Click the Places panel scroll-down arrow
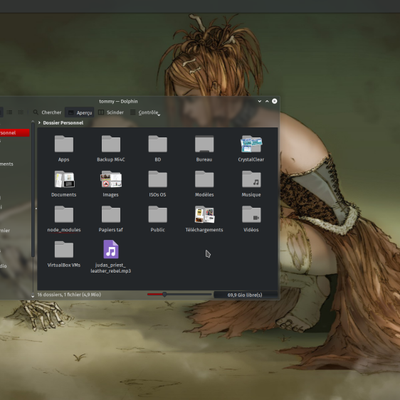400x400 pixels. (33, 295)
